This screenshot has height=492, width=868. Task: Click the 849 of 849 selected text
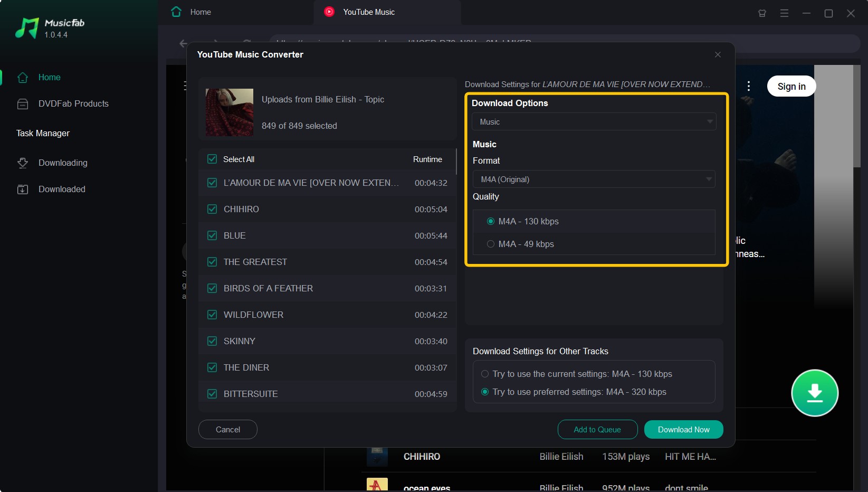[x=299, y=126]
